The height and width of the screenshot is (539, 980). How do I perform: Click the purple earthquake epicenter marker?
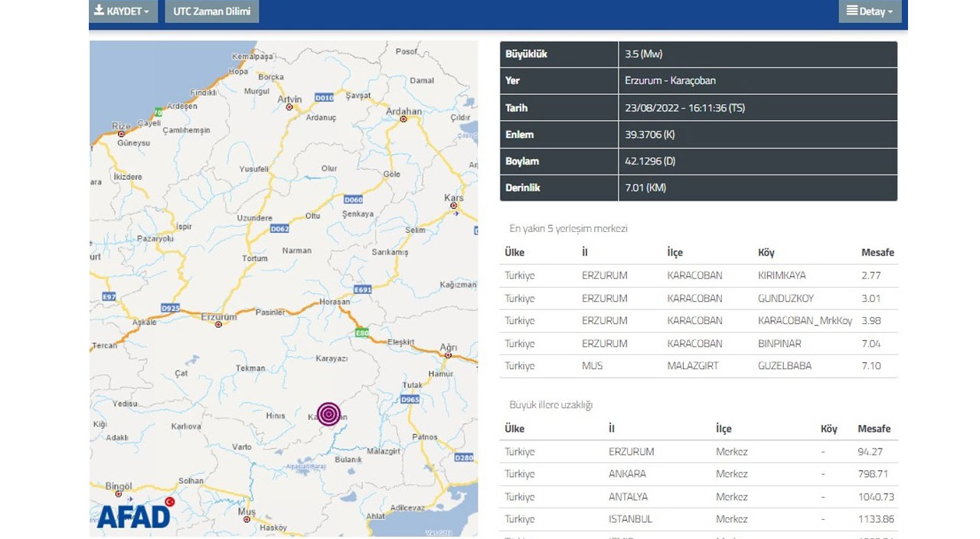click(x=329, y=414)
